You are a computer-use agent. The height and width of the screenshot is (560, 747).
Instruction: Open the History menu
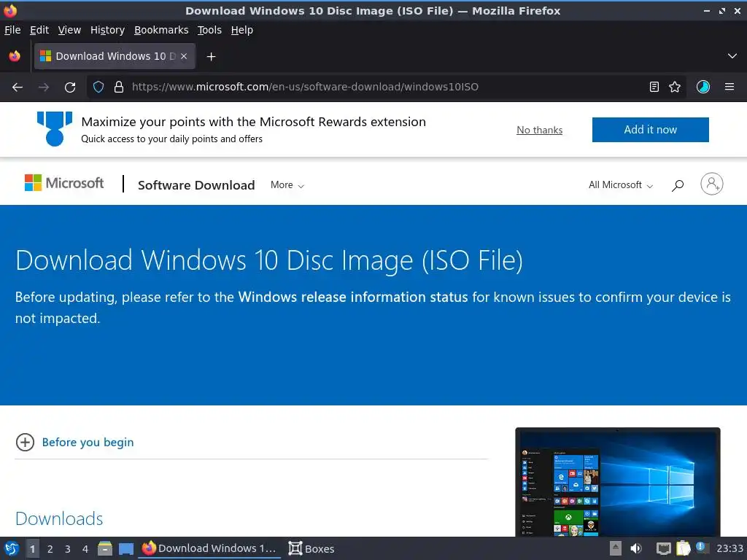(x=107, y=30)
